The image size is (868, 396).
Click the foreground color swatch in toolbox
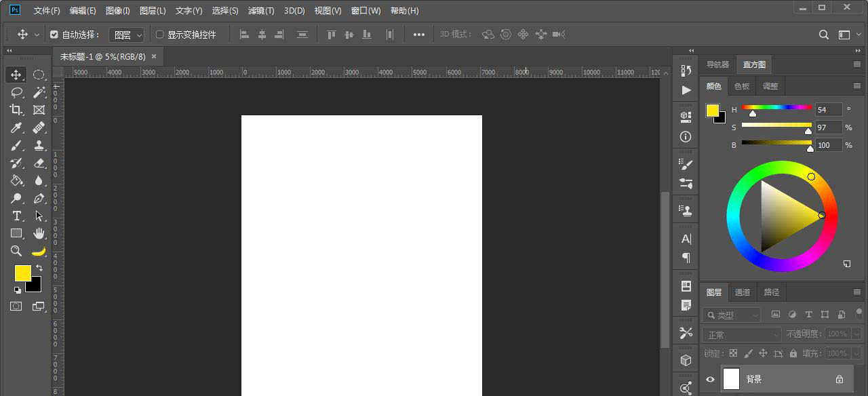(x=23, y=273)
